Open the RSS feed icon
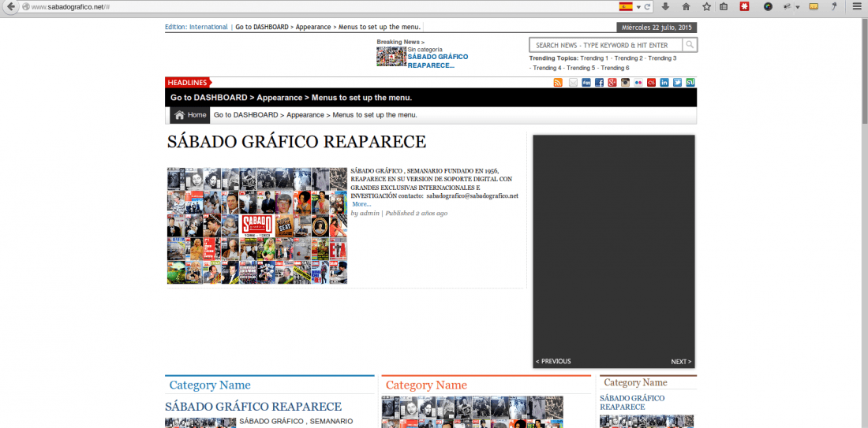The height and width of the screenshot is (428, 868). point(558,83)
